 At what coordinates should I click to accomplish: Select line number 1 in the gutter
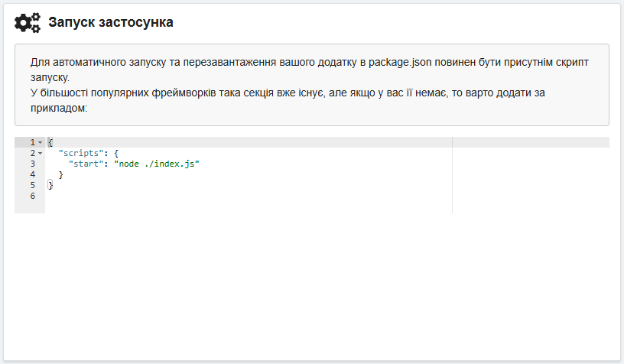(x=32, y=143)
